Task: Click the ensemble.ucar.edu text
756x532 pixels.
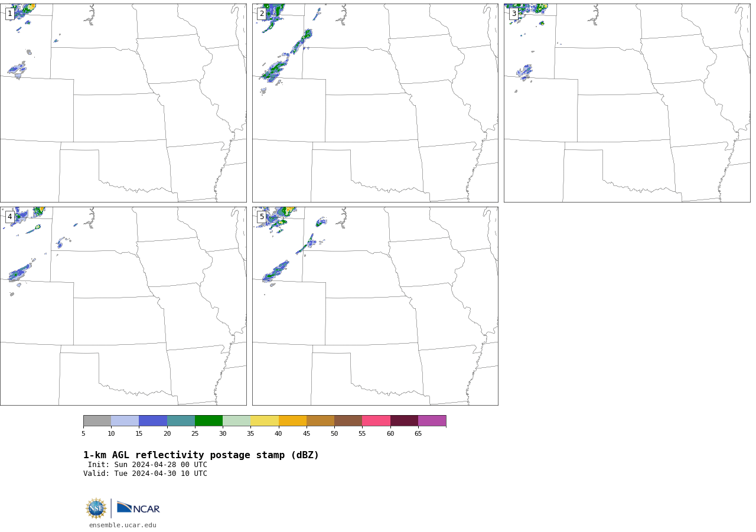Action: coord(123,526)
